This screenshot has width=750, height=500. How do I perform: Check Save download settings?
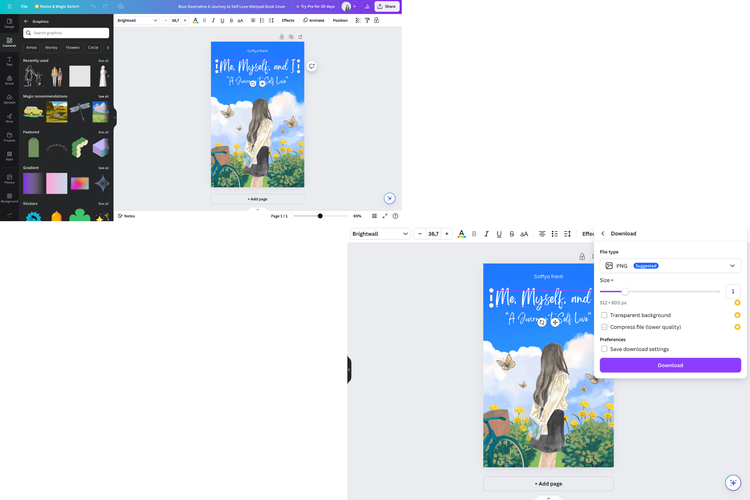pos(604,349)
